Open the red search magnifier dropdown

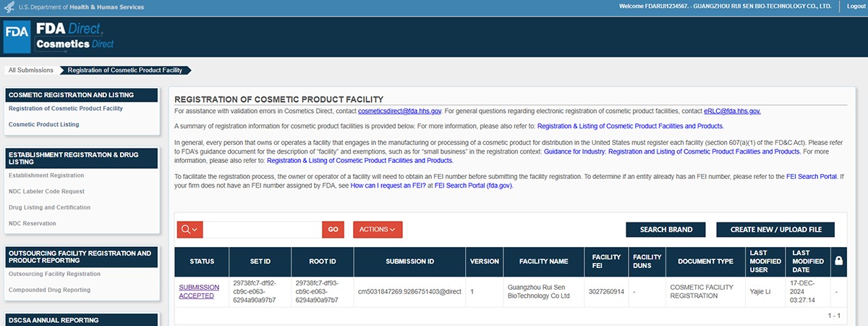[190, 229]
